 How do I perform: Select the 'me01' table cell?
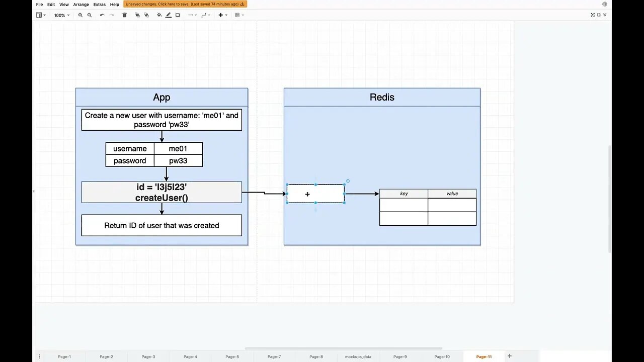click(x=178, y=148)
